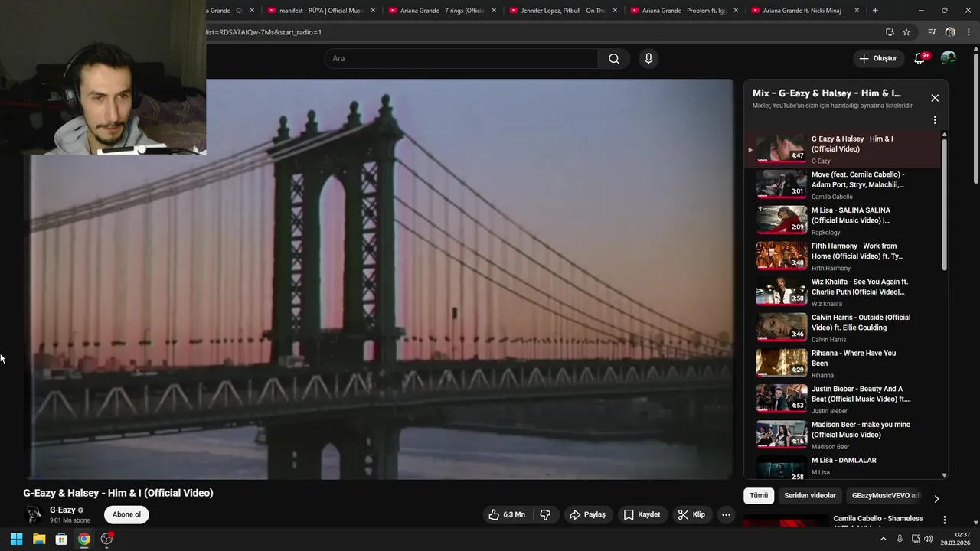
Task: Like the video with the thumbs-up button
Action: [507, 515]
